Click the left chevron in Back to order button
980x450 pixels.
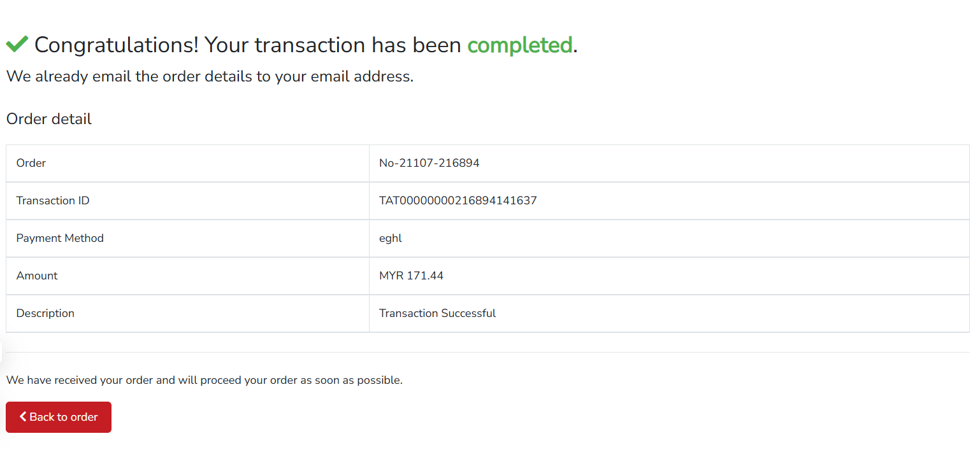pyautogui.click(x=24, y=417)
